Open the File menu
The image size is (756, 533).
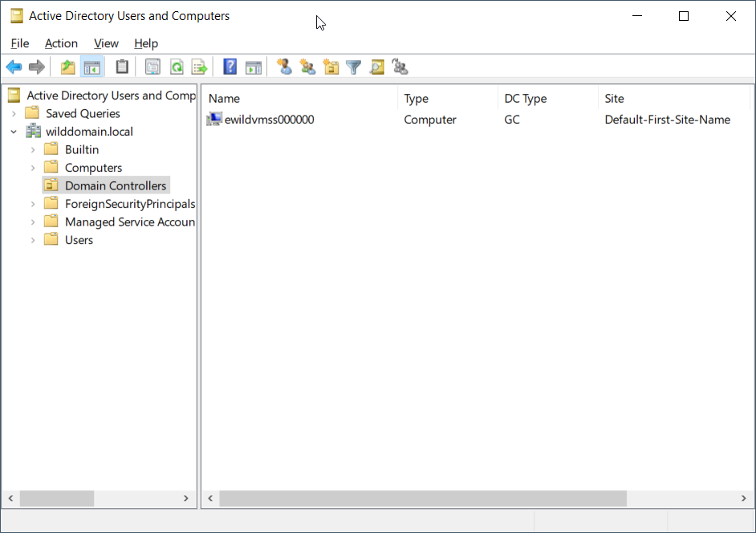[20, 43]
